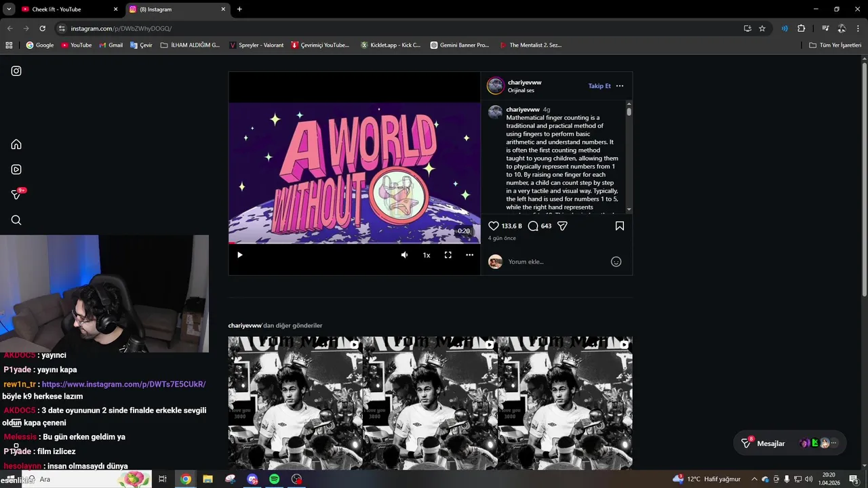868x488 pixels.
Task: Open File Explorer from taskbar
Action: (208, 479)
